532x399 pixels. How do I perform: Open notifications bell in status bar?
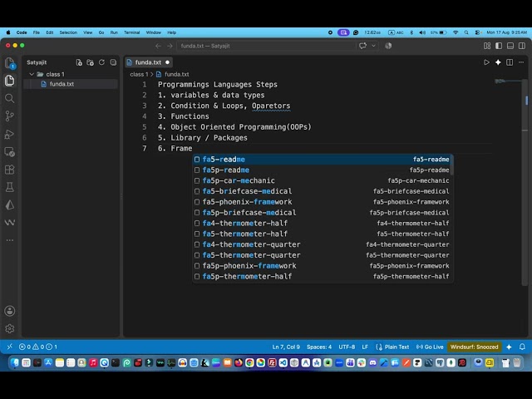522,347
